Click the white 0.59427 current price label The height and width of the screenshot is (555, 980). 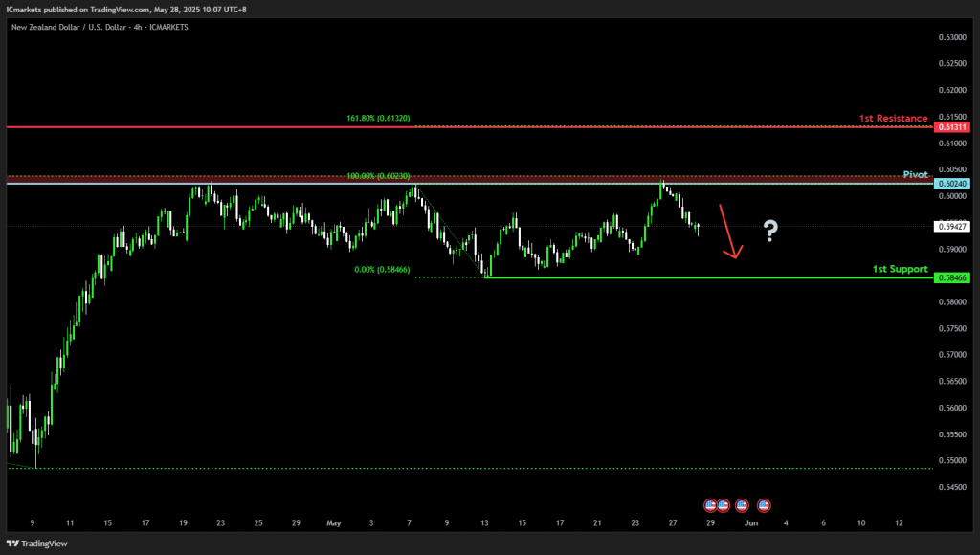point(952,226)
